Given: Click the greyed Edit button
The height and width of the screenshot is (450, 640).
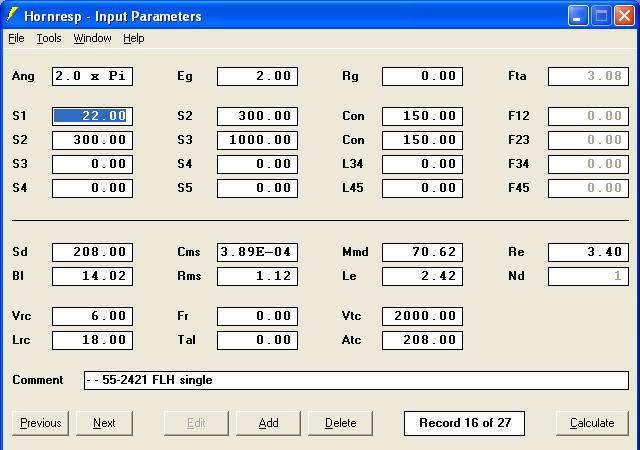Looking at the screenshot, I should (x=196, y=423).
